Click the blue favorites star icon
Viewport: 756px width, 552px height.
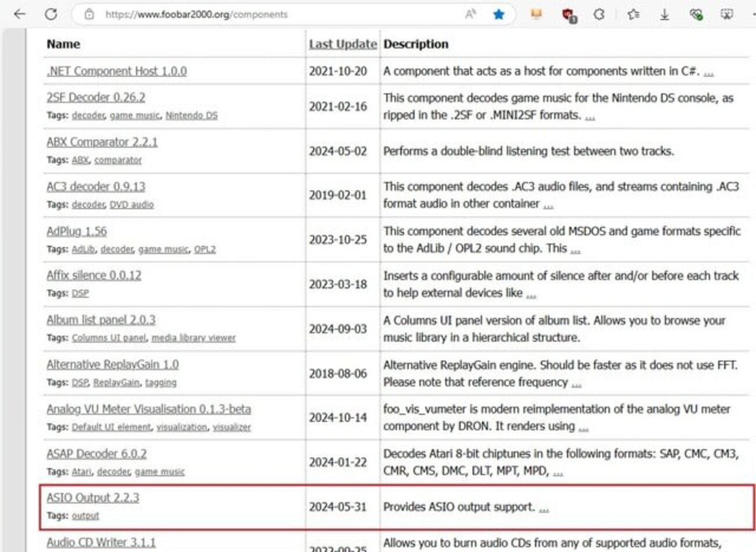point(498,15)
